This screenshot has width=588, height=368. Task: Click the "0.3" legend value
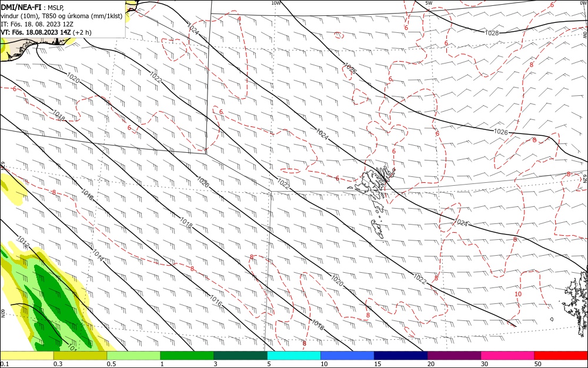(58, 364)
